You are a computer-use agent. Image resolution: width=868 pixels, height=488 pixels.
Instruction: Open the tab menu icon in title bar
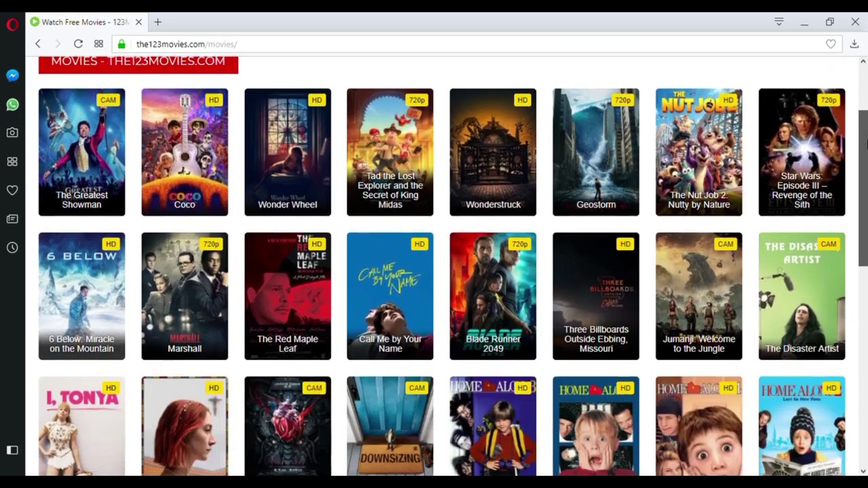click(x=779, y=22)
